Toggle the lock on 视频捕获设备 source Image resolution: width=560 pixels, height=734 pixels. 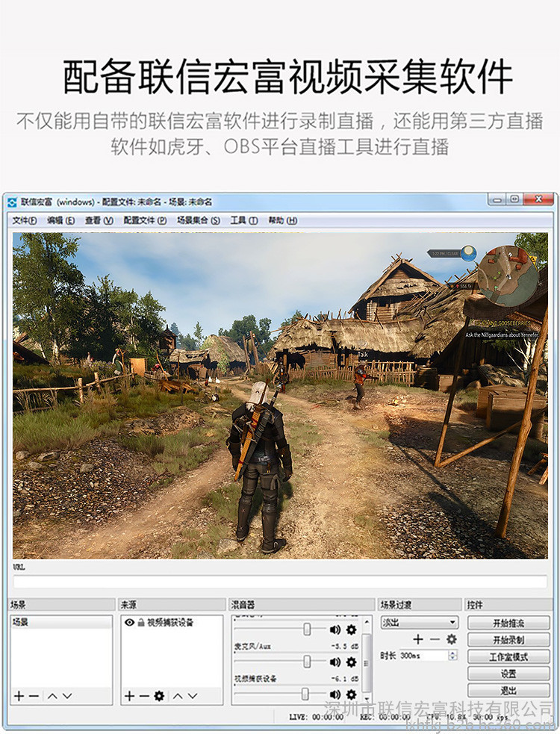click(x=141, y=622)
